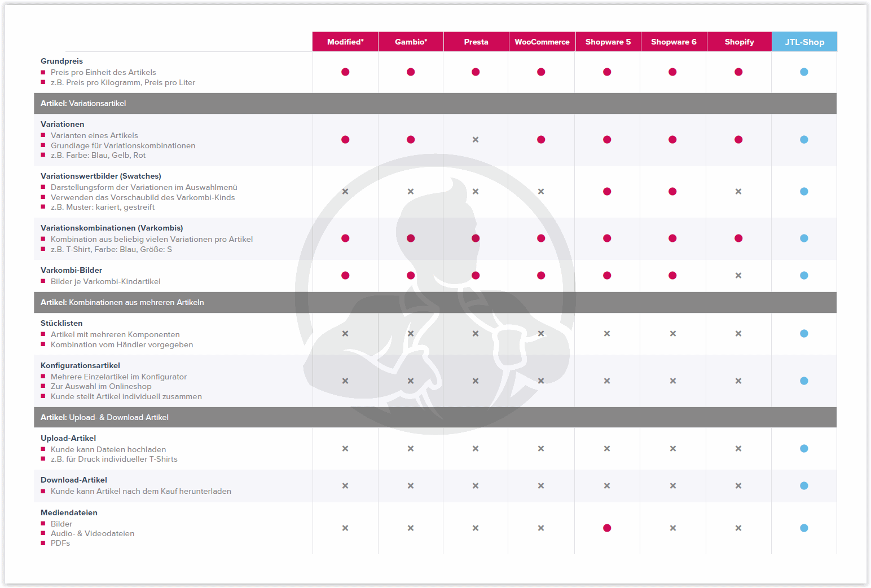Click Gambio cross in Download-Artikel row

pyautogui.click(x=411, y=486)
